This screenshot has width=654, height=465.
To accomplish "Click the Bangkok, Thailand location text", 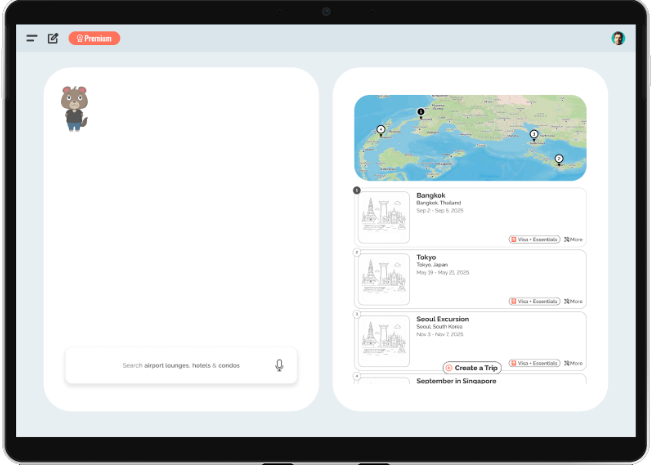I will click(x=438, y=203).
